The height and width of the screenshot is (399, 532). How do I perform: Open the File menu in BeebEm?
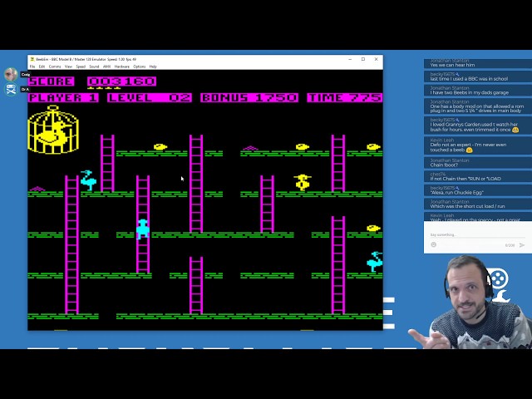(32, 66)
